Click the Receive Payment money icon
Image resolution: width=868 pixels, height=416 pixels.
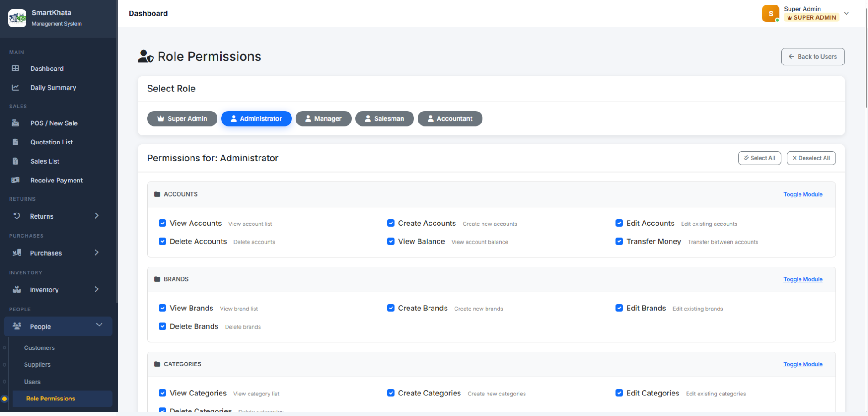16,180
